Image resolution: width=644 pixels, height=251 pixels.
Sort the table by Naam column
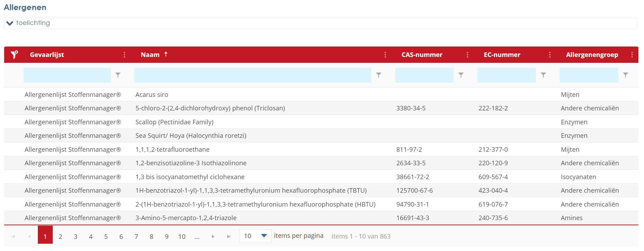click(x=150, y=55)
